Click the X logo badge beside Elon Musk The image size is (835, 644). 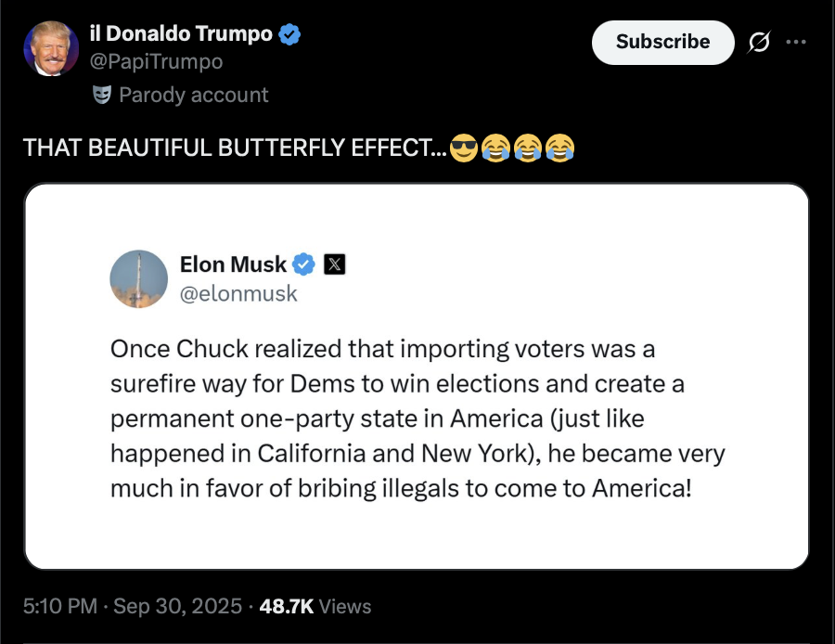(334, 264)
